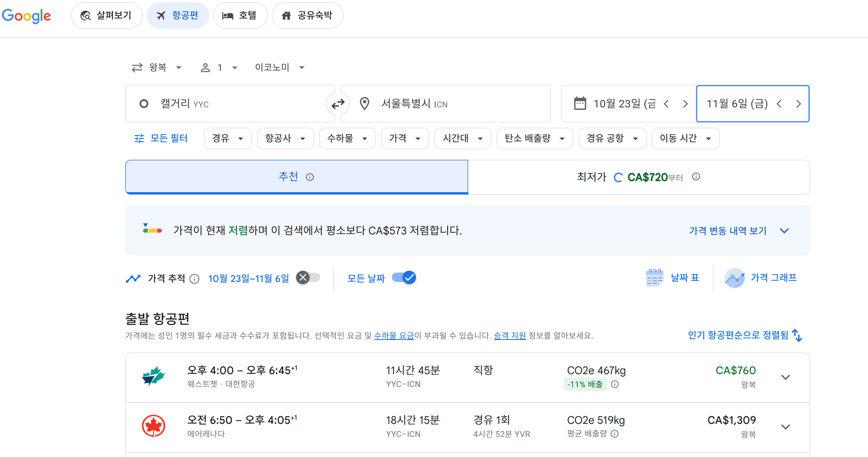Open 모든 필터 all filters

click(161, 138)
